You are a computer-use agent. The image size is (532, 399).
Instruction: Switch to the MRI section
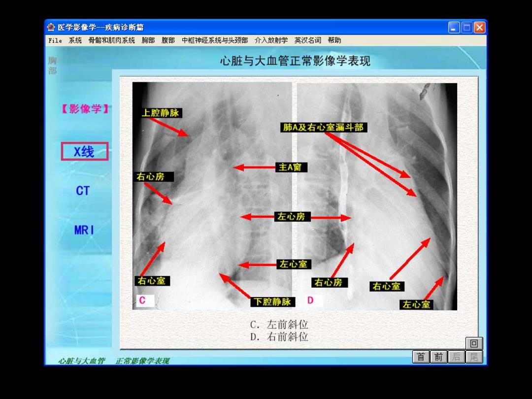pyautogui.click(x=84, y=230)
